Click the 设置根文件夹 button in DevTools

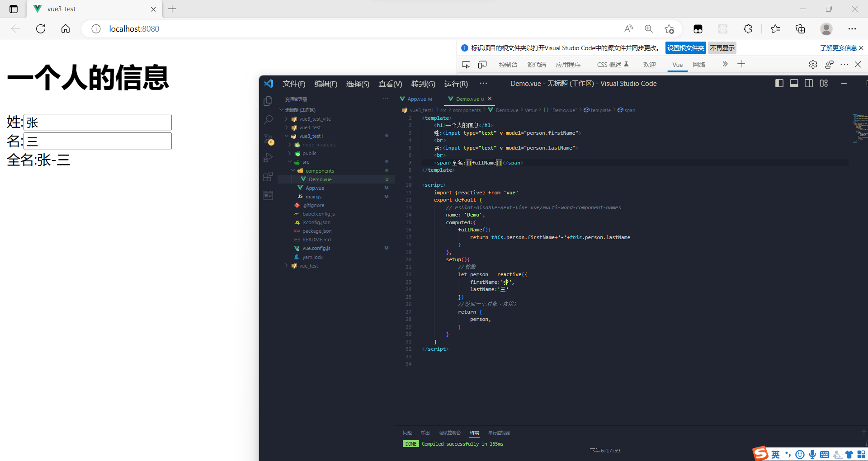tap(685, 47)
